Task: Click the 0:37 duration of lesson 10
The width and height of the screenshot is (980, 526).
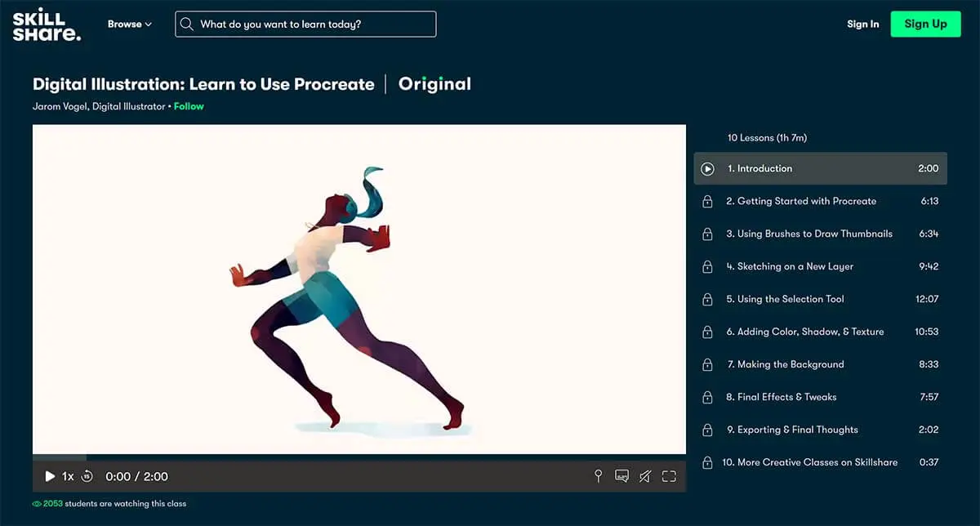Action: (x=929, y=462)
